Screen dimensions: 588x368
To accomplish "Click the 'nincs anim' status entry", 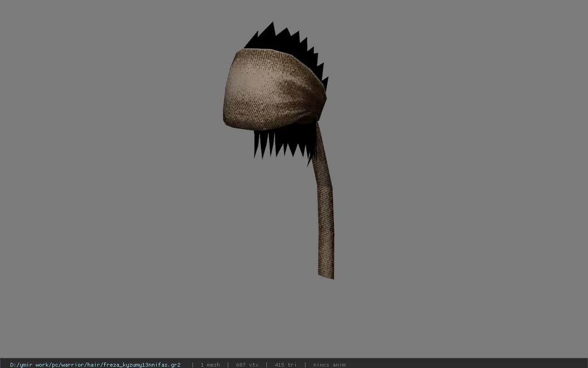I will [x=329, y=365].
